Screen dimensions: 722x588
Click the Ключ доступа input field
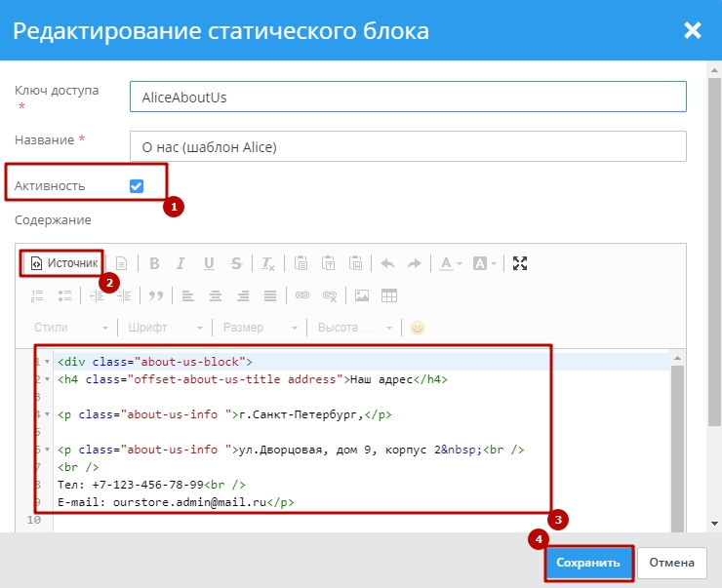pyautogui.click(x=408, y=97)
